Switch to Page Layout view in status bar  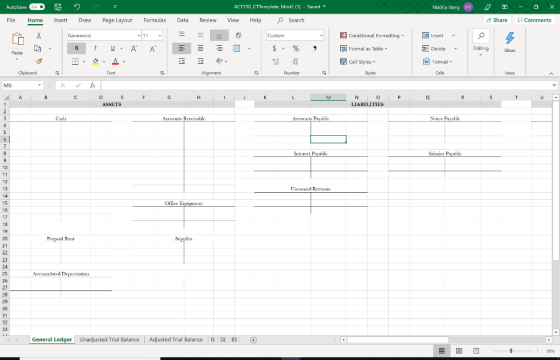click(x=459, y=351)
